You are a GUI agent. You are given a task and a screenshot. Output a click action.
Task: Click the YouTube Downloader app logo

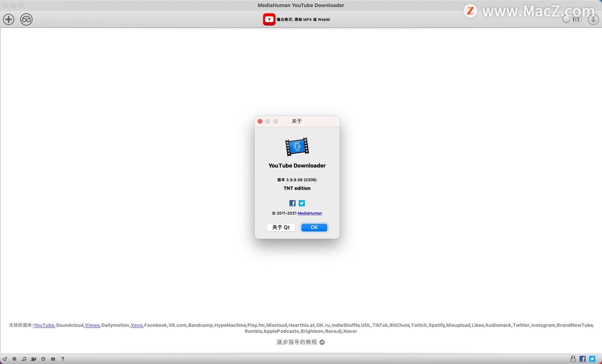click(x=297, y=147)
